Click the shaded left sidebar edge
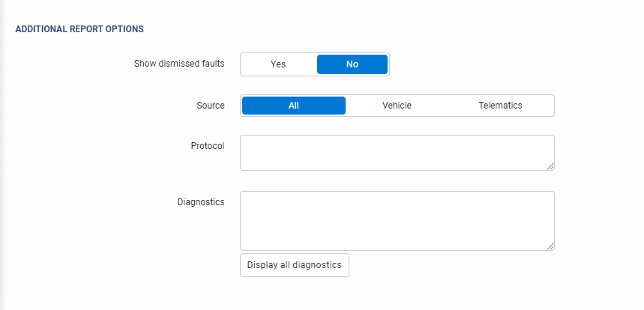Screen dimensions: 644x310 (2, 150)
